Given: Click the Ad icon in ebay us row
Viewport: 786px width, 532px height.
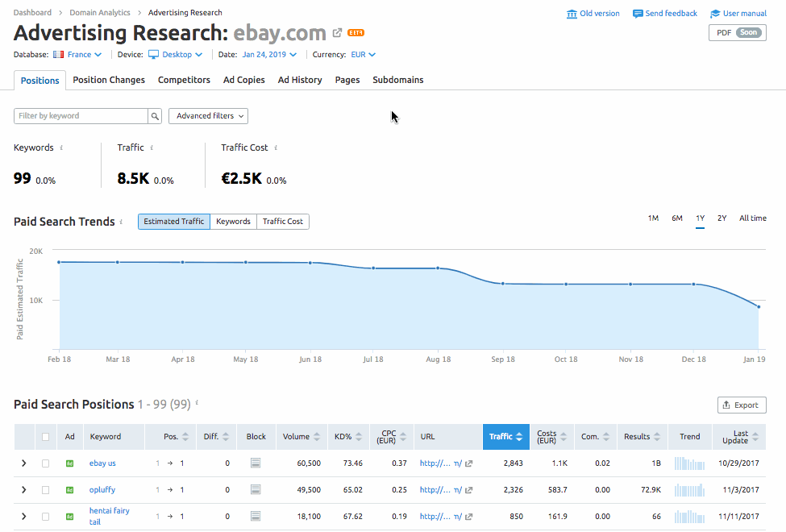Looking at the screenshot, I should pyautogui.click(x=69, y=463).
